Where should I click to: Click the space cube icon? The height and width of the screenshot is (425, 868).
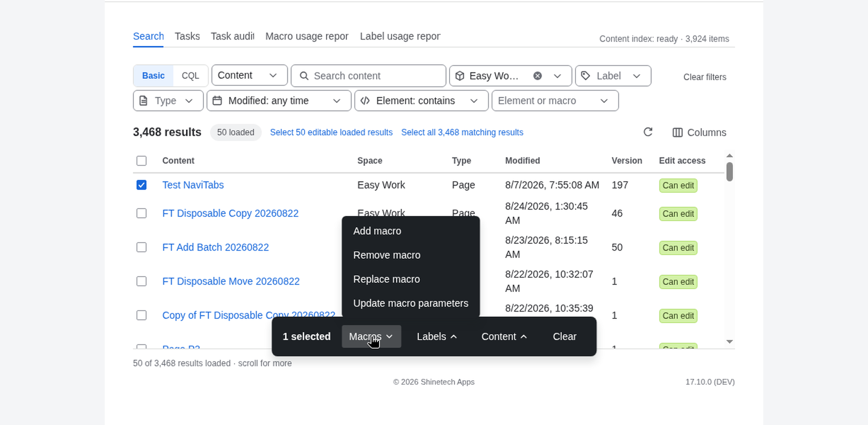point(460,76)
